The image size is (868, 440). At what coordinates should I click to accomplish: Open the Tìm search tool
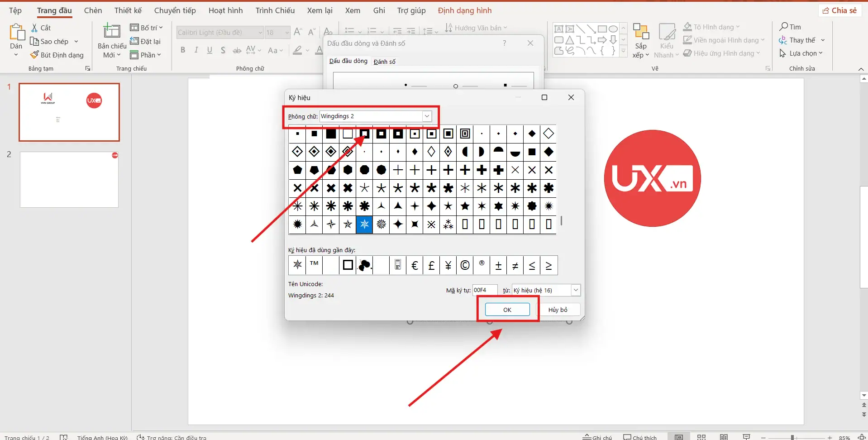click(x=790, y=27)
